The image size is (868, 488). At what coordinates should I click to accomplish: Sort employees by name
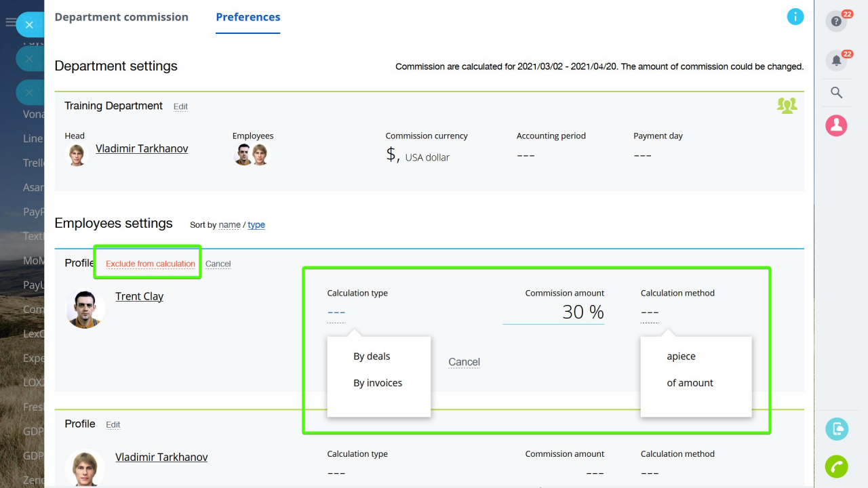coord(229,225)
